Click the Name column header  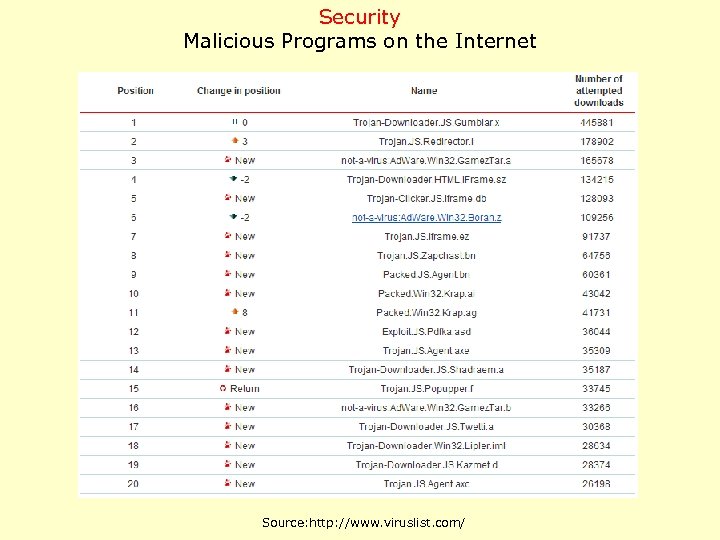[x=424, y=91]
